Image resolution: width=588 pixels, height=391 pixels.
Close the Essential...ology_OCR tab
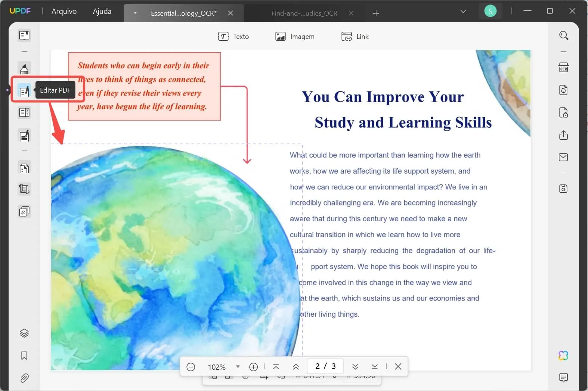(230, 13)
